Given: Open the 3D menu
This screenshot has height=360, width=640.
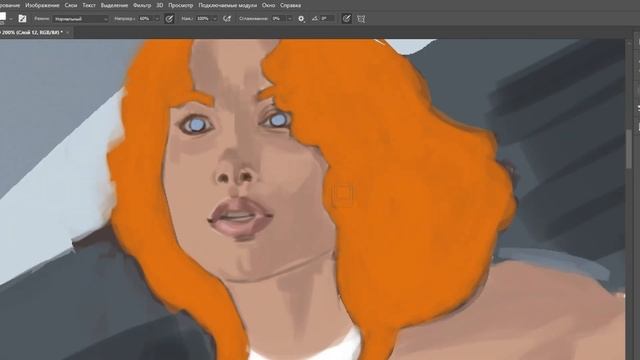Looking at the screenshot, I should click(x=160, y=5).
